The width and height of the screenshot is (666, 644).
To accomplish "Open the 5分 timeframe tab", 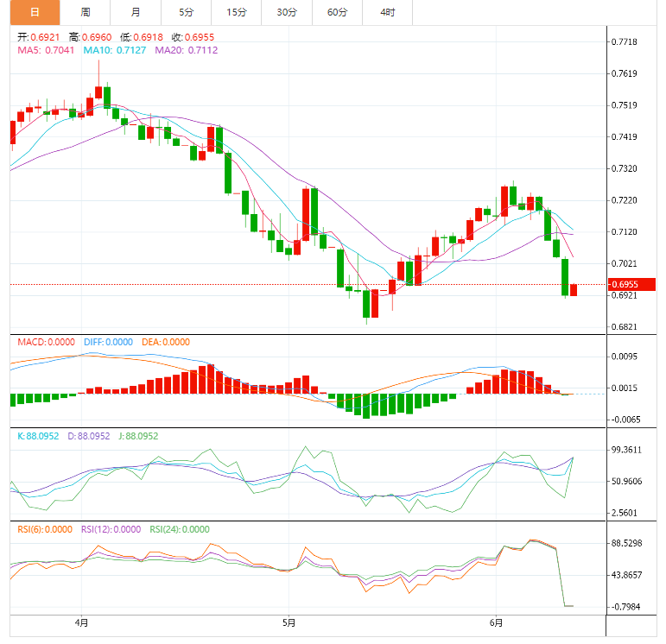I will (x=186, y=12).
